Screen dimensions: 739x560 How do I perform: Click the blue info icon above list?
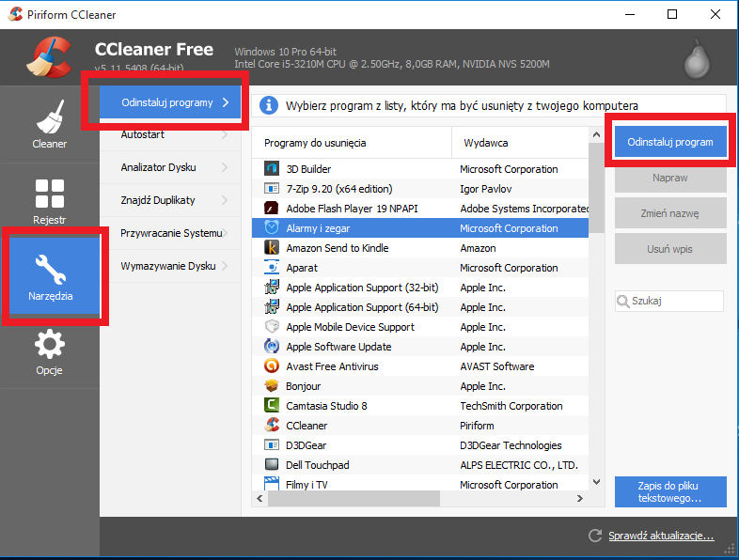269,105
